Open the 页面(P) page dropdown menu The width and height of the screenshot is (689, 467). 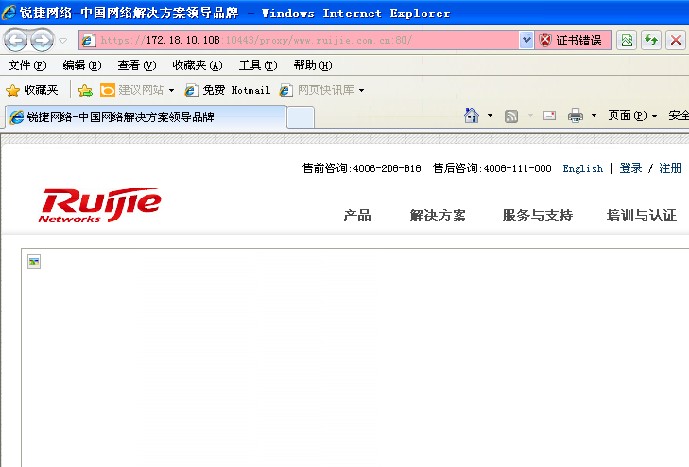coord(632,116)
